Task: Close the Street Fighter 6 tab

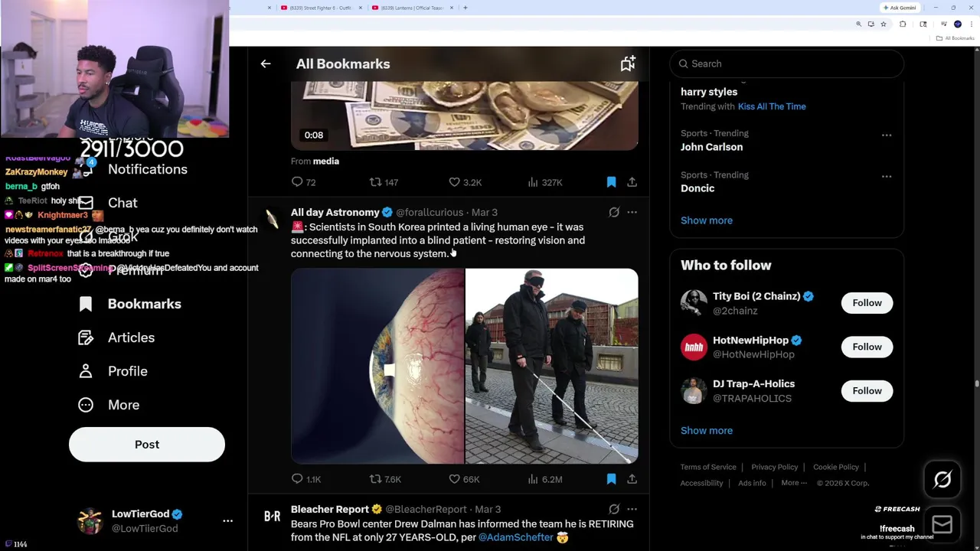Action: [x=360, y=8]
